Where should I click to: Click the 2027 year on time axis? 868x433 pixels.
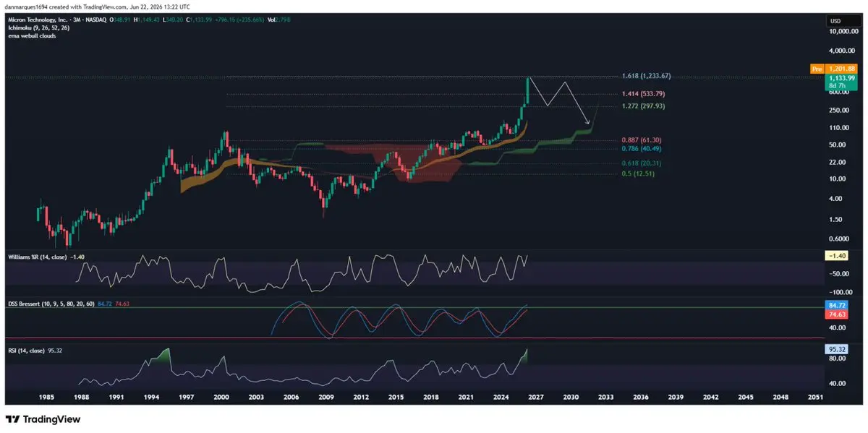pos(537,397)
